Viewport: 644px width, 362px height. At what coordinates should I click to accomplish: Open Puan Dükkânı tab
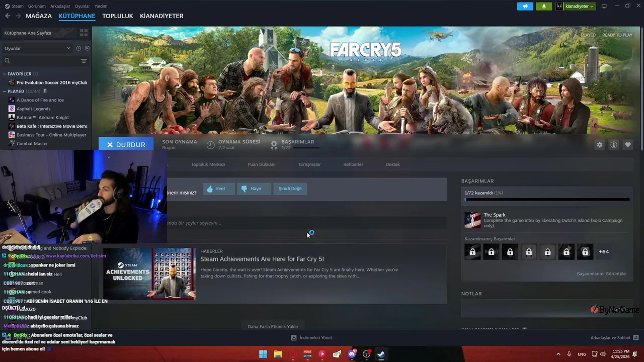(262, 164)
